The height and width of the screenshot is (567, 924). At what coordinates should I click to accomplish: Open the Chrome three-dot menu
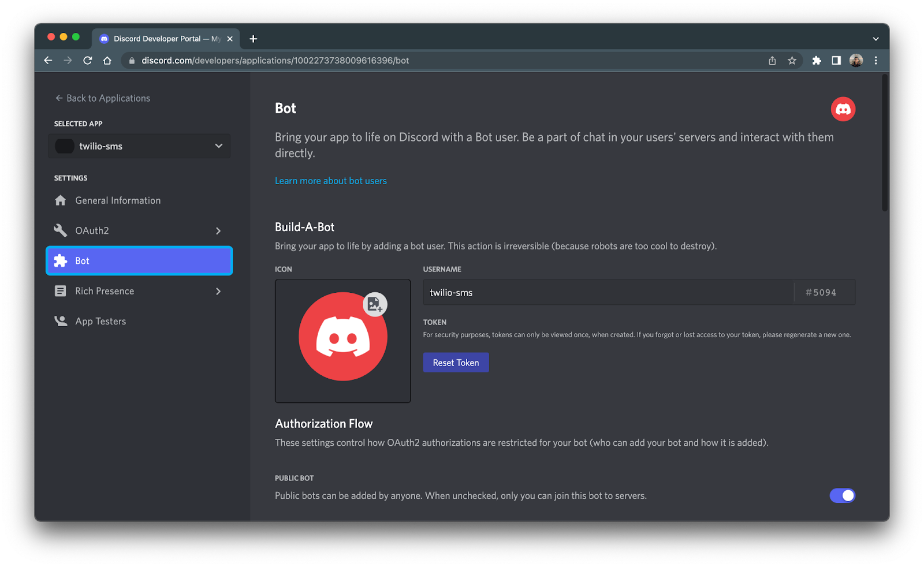pos(875,61)
